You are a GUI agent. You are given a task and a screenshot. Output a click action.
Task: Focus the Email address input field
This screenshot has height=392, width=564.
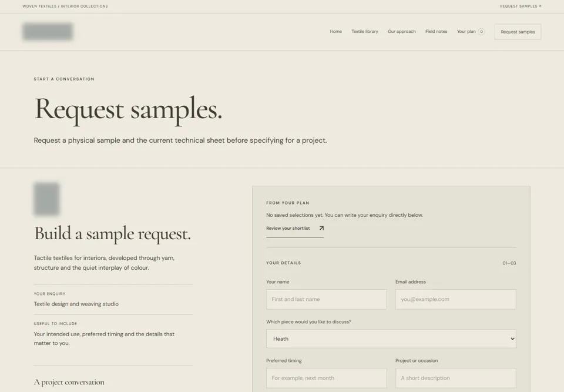(x=455, y=299)
